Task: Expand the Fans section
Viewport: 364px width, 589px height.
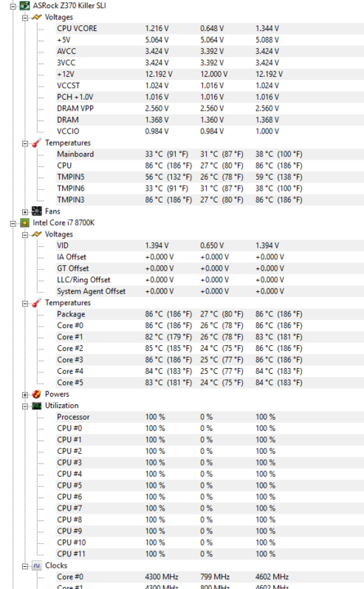Action: click(x=25, y=212)
